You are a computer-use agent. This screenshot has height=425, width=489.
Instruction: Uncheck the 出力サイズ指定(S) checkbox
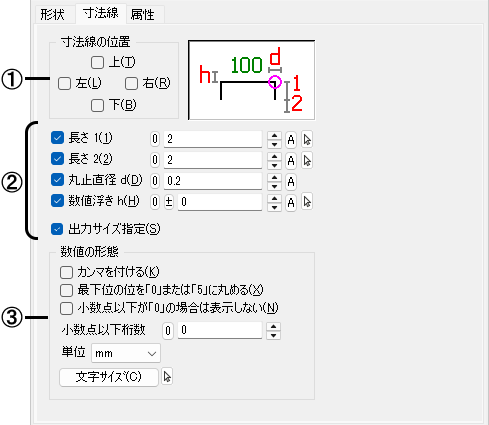click(x=57, y=229)
